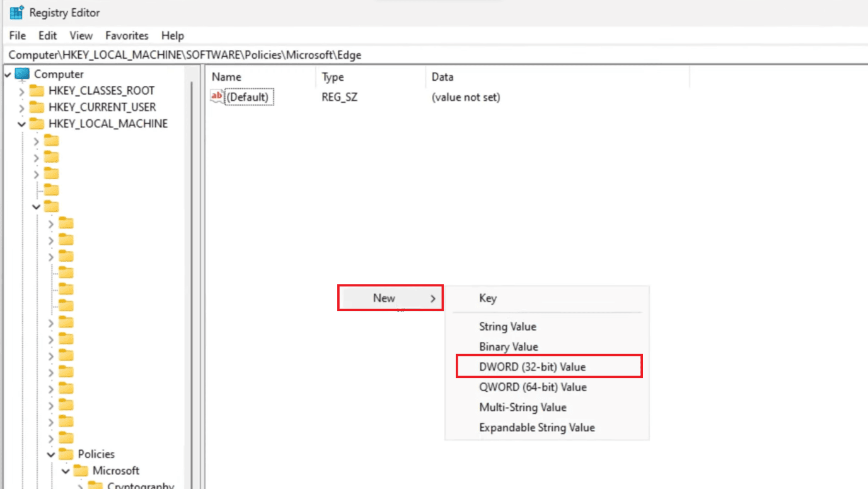Click the string value icon beside (Default)
This screenshot has height=489, width=868.
click(x=217, y=97)
